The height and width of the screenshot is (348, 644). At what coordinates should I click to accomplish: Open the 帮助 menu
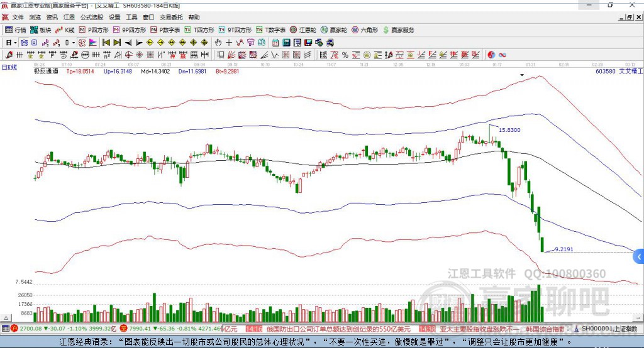(x=194, y=17)
